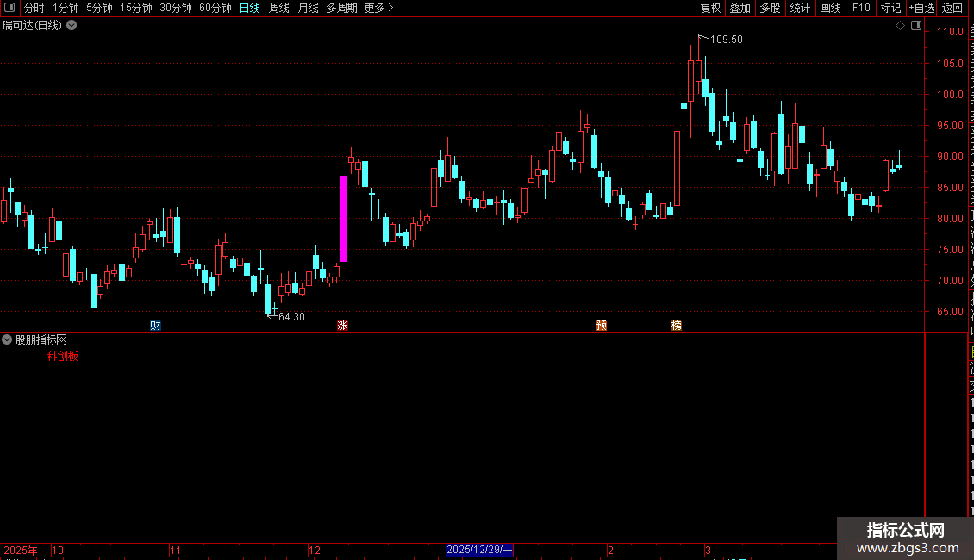Select the 日线 daily chart tab
Image resolution: width=974 pixels, height=560 pixels.
click(250, 8)
